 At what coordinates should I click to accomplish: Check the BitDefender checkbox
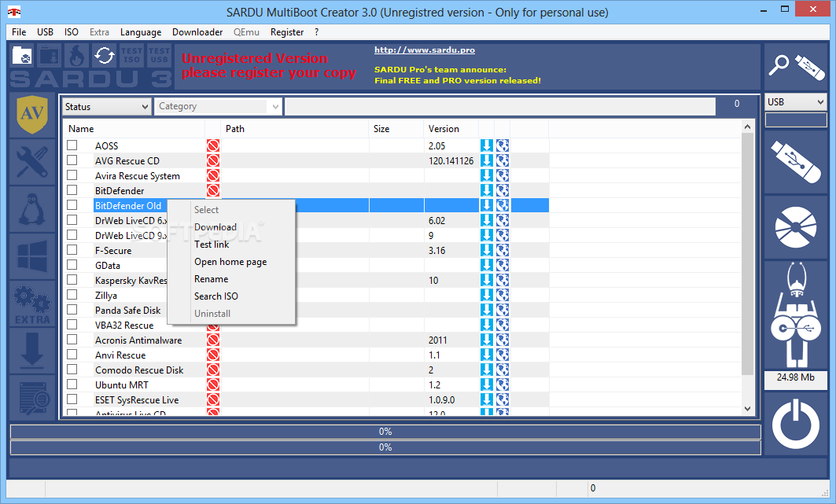point(72,189)
